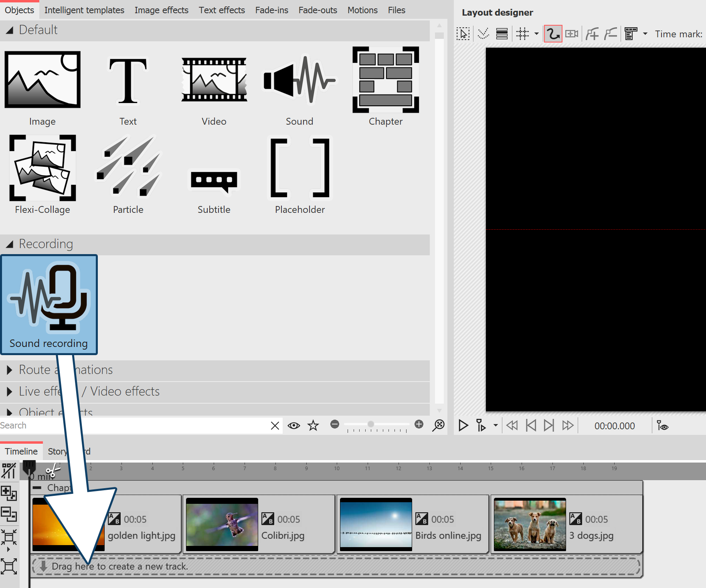
Task: Toggle the eye visibility filter near search
Action: tap(293, 425)
